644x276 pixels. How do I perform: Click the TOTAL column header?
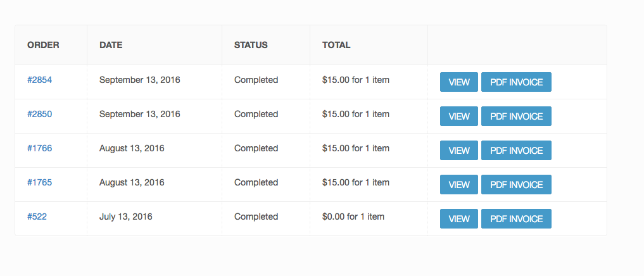tap(336, 45)
